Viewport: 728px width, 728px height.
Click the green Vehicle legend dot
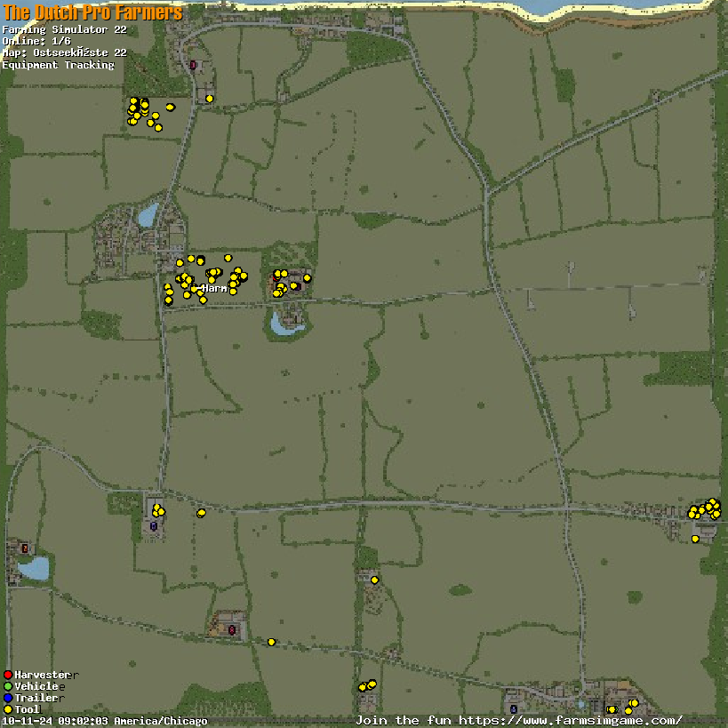[x=8, y=687]
